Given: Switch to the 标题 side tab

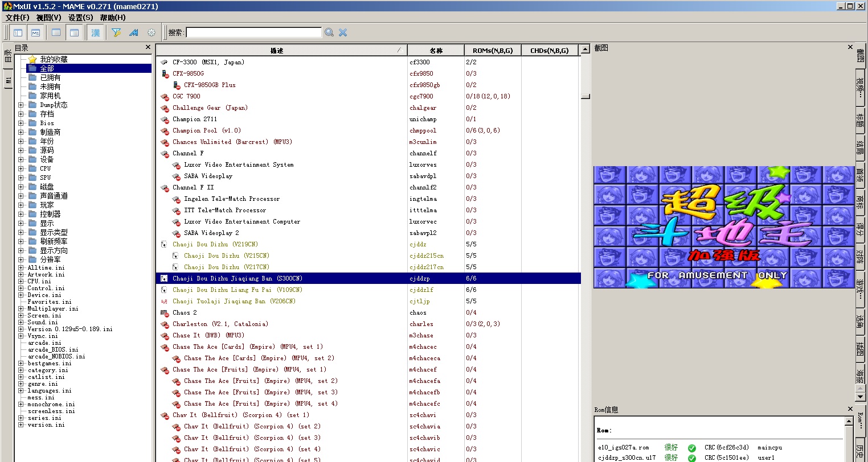Looking at the screenshot, I should coord(860,119).
